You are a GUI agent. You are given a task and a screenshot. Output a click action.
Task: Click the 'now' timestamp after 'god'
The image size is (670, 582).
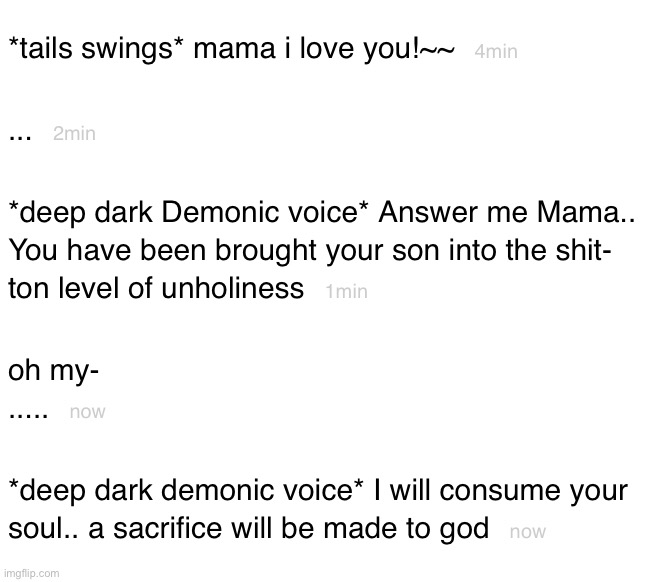528,532
